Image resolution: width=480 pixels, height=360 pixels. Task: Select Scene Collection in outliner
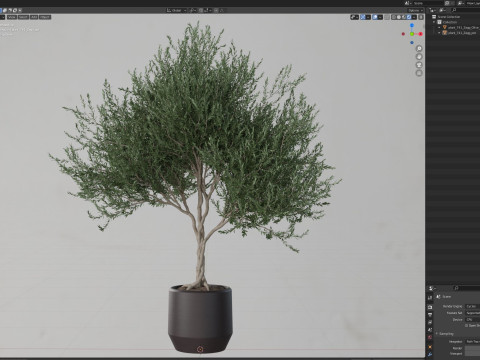coord(449,17)
